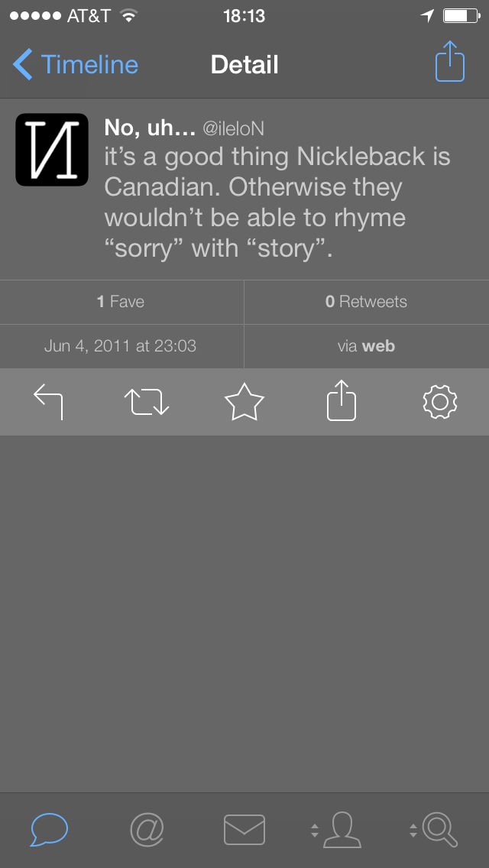The image size is (489, 868).
Task: Go back to Timeline
Action: coord(76,65)
